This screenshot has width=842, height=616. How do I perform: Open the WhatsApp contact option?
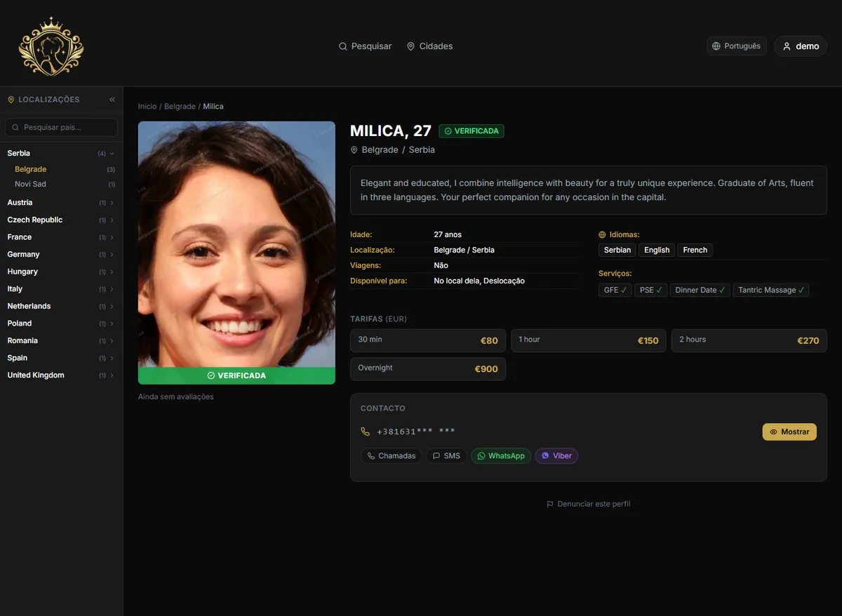tap(501, 456)
